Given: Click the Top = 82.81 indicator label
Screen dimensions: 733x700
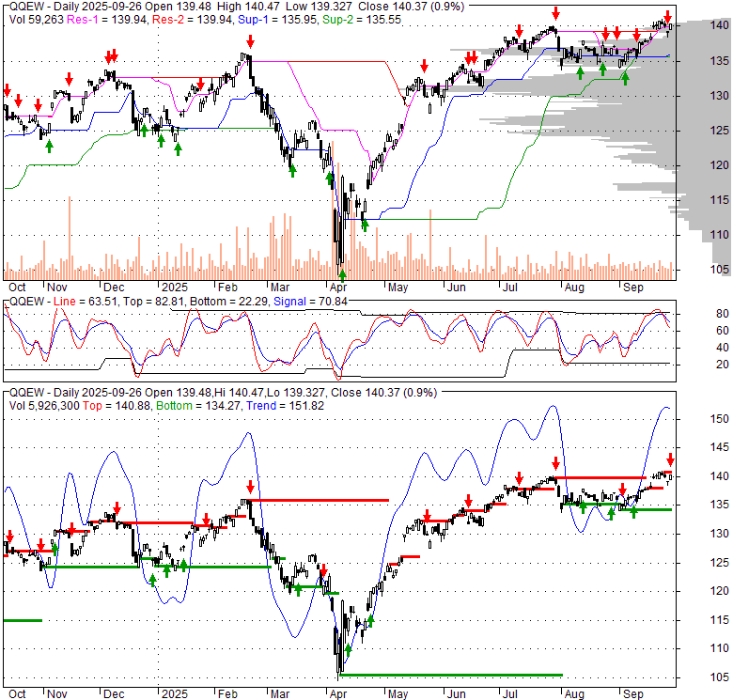Looking at the screenshot, I should point(152,302).
